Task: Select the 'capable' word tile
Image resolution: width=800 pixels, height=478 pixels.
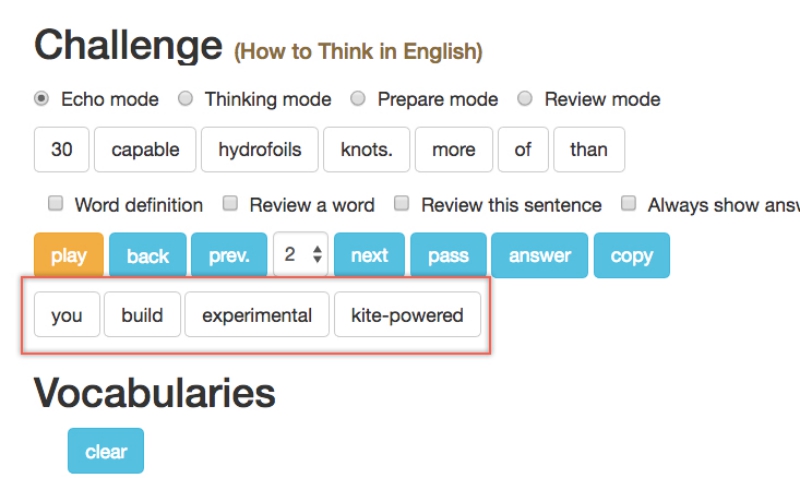Action: (145, 150)
